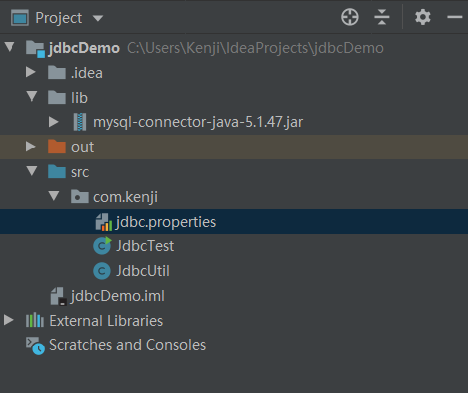Collapse the com.kenji package
This screenshot has width=468, height=393.
(x=54, y=196)
